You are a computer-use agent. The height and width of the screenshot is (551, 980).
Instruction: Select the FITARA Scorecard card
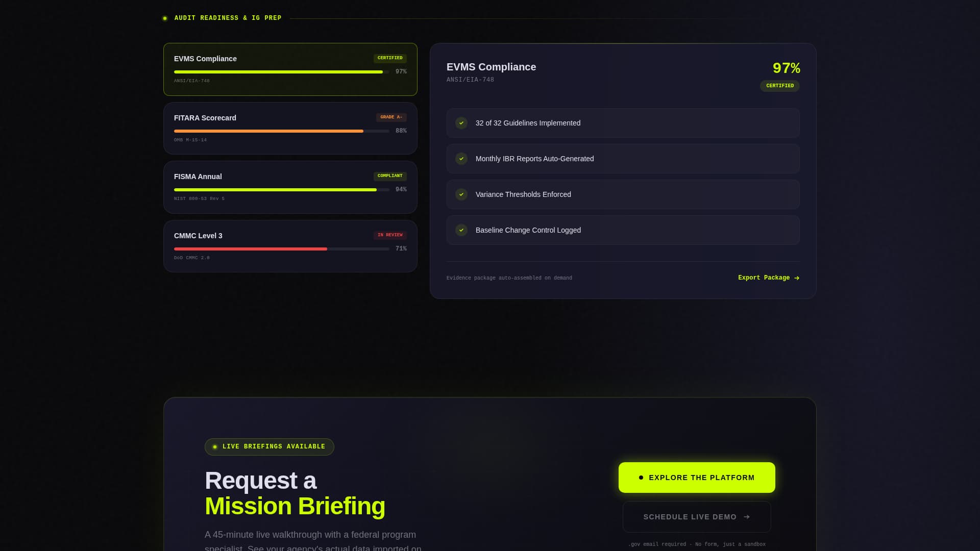pyautogui.click(x=290, y=128)
